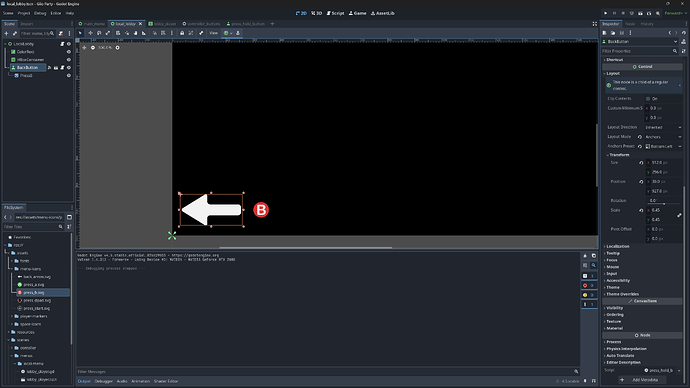Screen dimensions: 690x388
Task: Toggle visibility of HBoxContainer node
Action: (69, 60)
